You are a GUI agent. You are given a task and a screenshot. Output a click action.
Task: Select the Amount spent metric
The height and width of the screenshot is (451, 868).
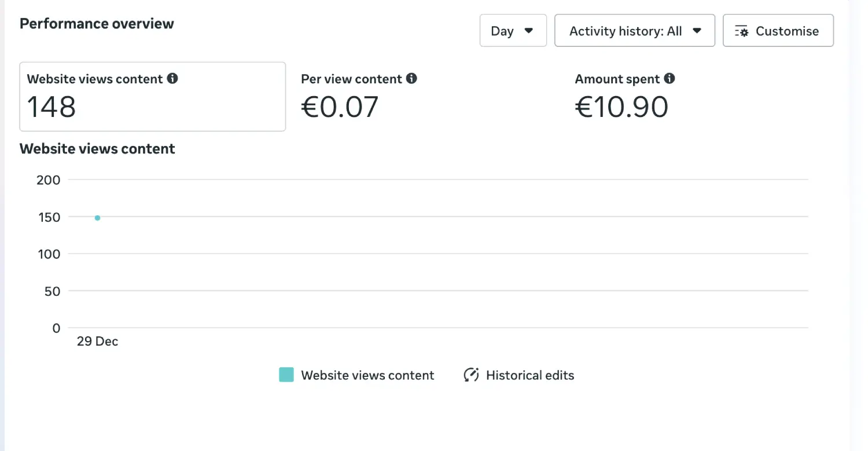click(x=625, y=97)
